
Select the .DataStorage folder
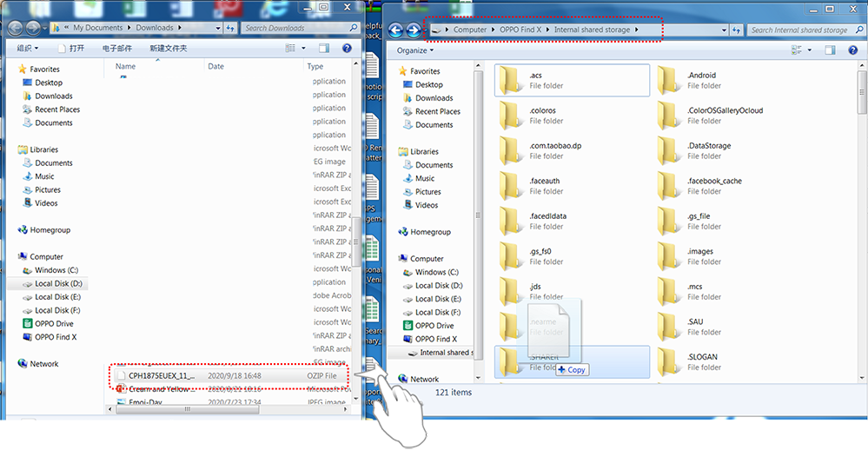pos(694,150)
